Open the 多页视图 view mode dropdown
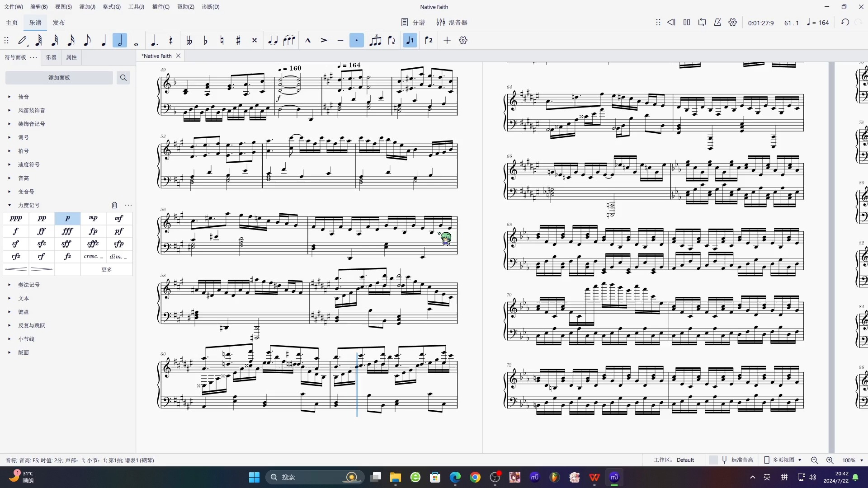The width and height of the screenshot is (868, 488). point(783,460)
